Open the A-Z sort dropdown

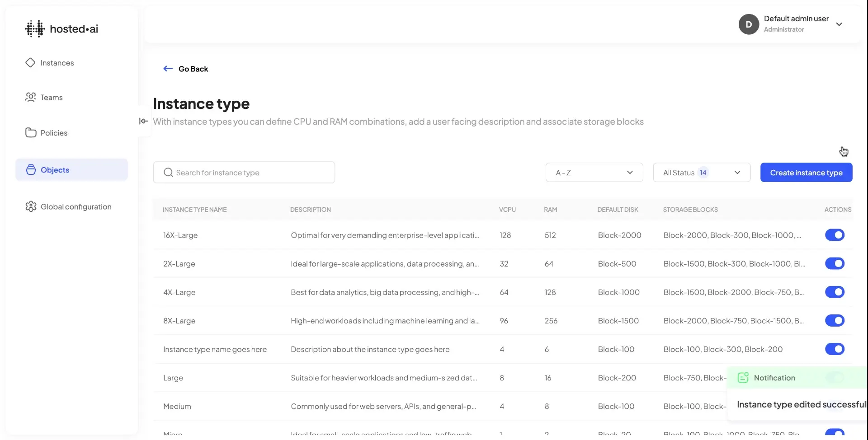pyautogui.click(x=594, y=172)
